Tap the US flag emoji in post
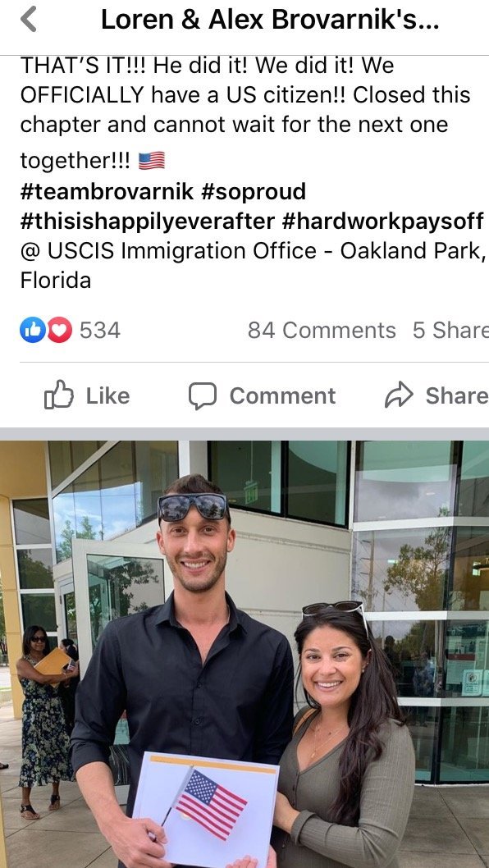This screenshot has width=489, height=868. pos(151,161)
